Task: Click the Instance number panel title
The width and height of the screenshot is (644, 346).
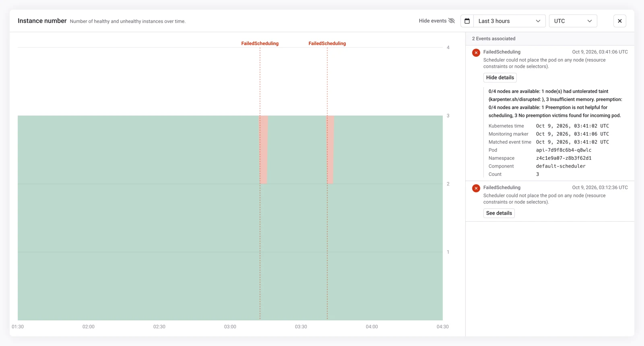Action: [x=42, y=21]
